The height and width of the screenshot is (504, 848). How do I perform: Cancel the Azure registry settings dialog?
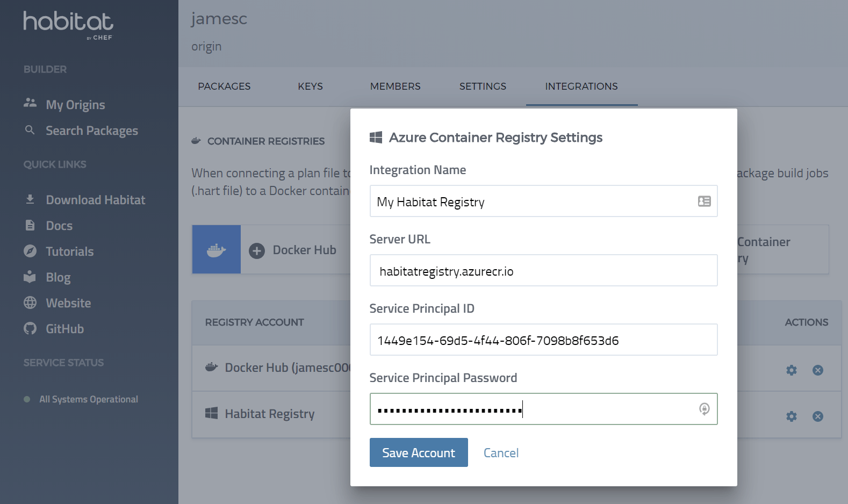(x=501, y=453)
